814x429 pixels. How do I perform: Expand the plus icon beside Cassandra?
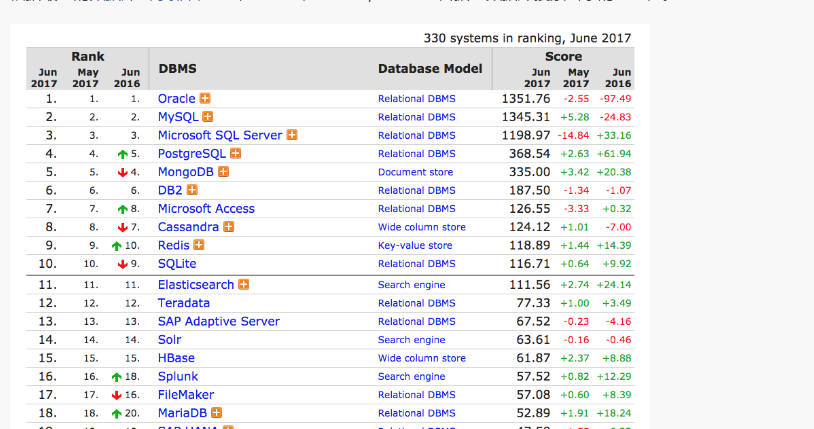tap(228, 226)
